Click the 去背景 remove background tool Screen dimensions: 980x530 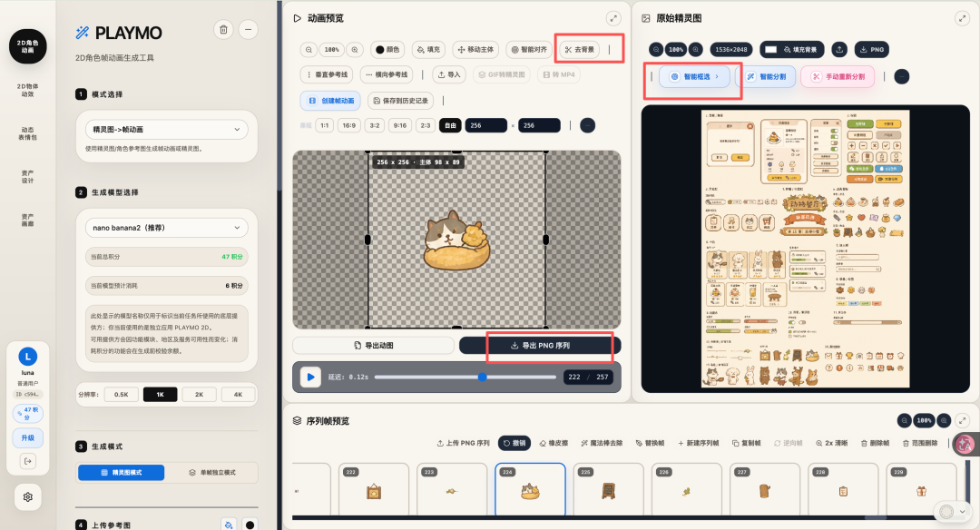tap(579, 49)
